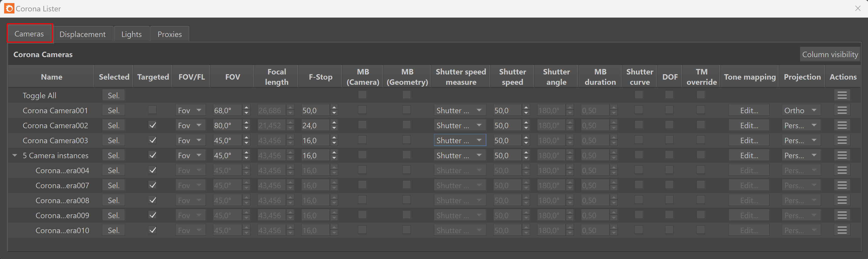868x259 pixels.
Task: Increase F-Stop spinner for Corona Camera003
Action: 334,138
